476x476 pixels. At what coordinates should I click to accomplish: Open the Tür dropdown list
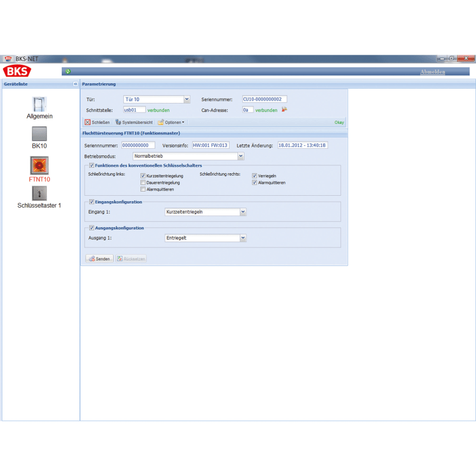click(x=187, y=99)
